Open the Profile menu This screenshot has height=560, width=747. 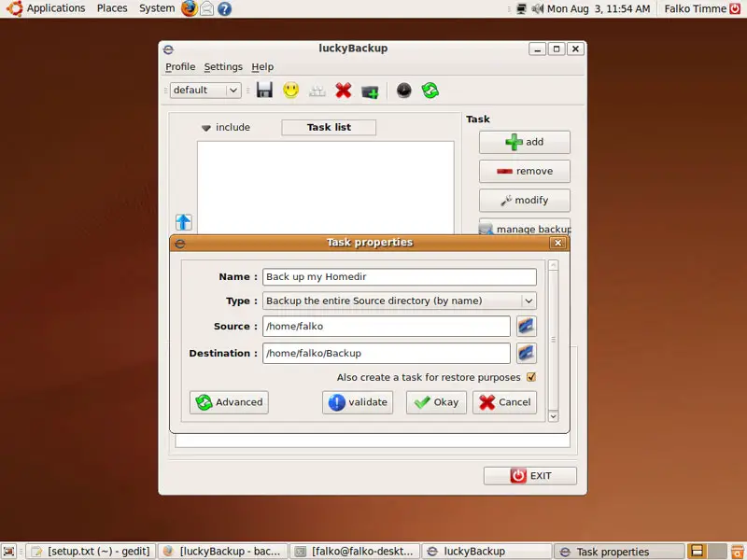point(180,66)
